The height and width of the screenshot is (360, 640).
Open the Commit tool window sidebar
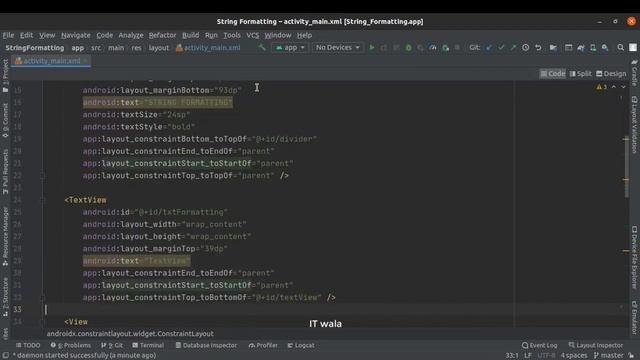(x=5, y=120)
